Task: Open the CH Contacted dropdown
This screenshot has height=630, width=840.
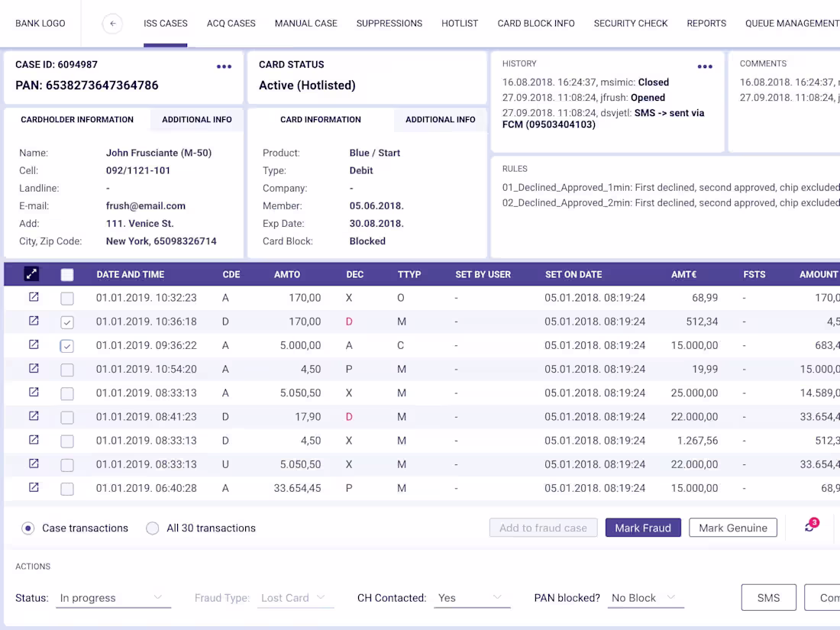Action: 471,598
